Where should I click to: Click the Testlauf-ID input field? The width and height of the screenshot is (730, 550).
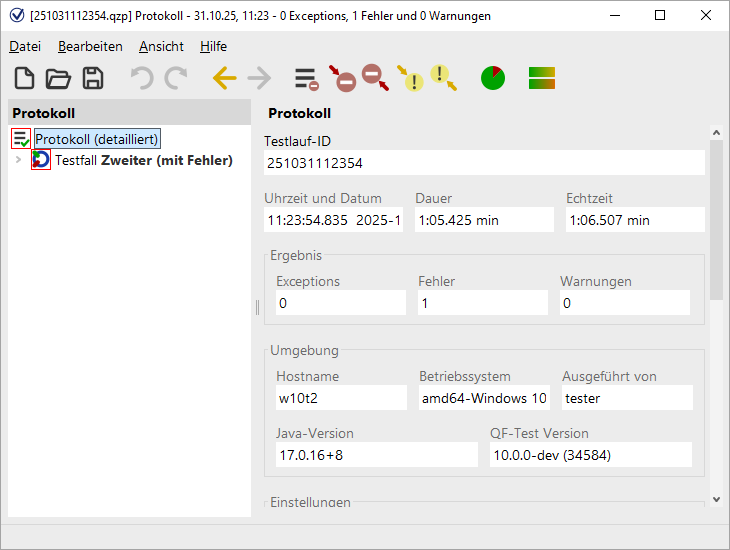484,163
